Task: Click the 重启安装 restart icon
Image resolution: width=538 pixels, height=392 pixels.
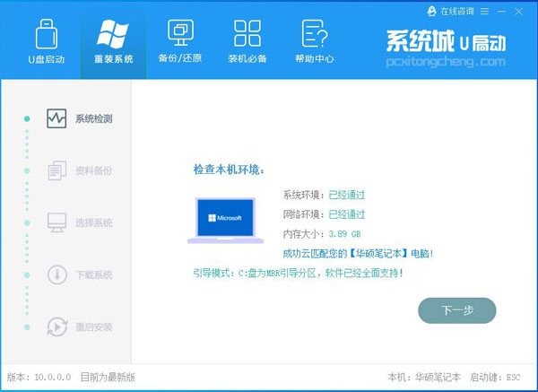Action: pos(57,327)
